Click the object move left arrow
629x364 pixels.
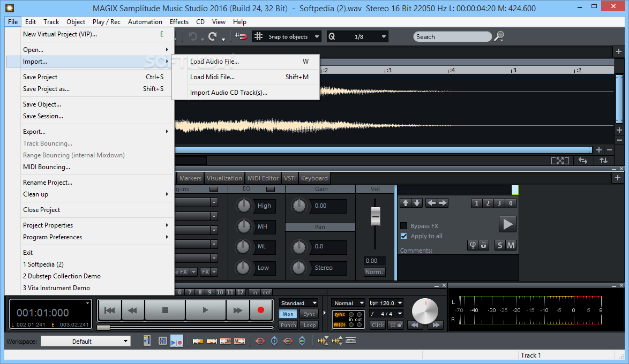click(x=431, y=203)
